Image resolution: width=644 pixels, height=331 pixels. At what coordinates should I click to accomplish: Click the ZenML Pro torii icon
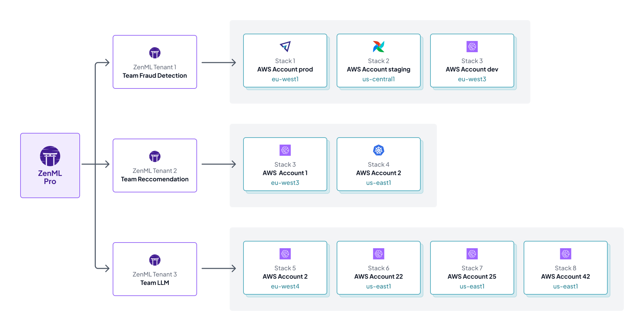pos(50,156)
